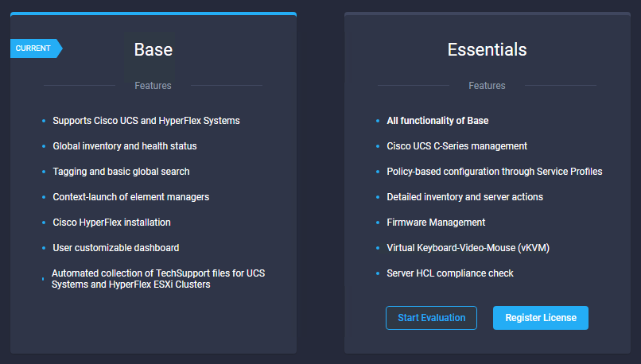Click the CURRENT badge on Base card
This screenshot has width=641, height=364.
(34, 48)
